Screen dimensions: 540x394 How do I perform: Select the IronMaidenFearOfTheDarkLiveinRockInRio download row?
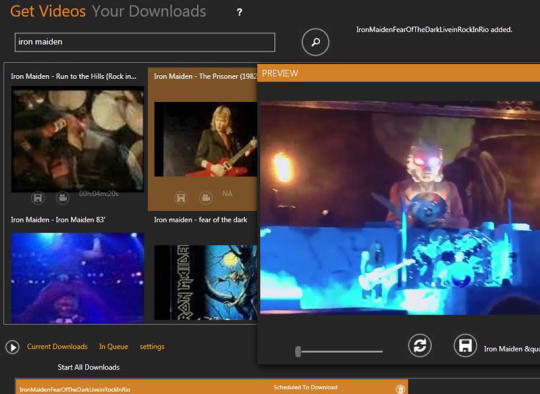point(211,387)
